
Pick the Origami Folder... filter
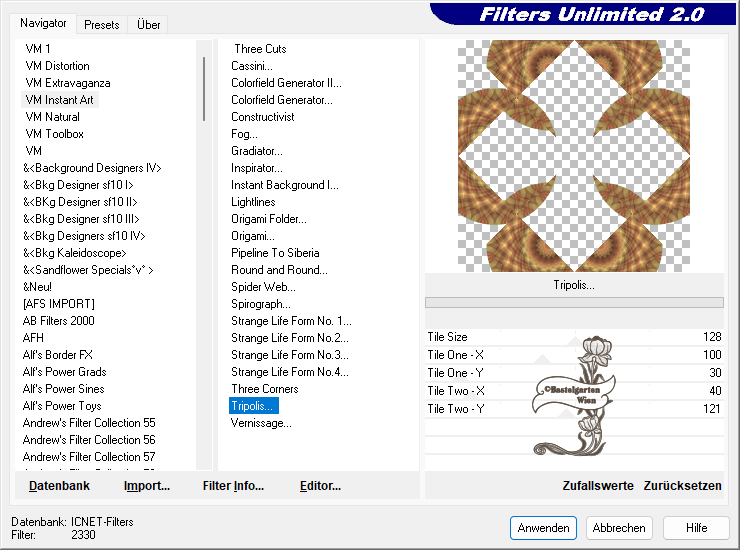(x=268, y=219)
